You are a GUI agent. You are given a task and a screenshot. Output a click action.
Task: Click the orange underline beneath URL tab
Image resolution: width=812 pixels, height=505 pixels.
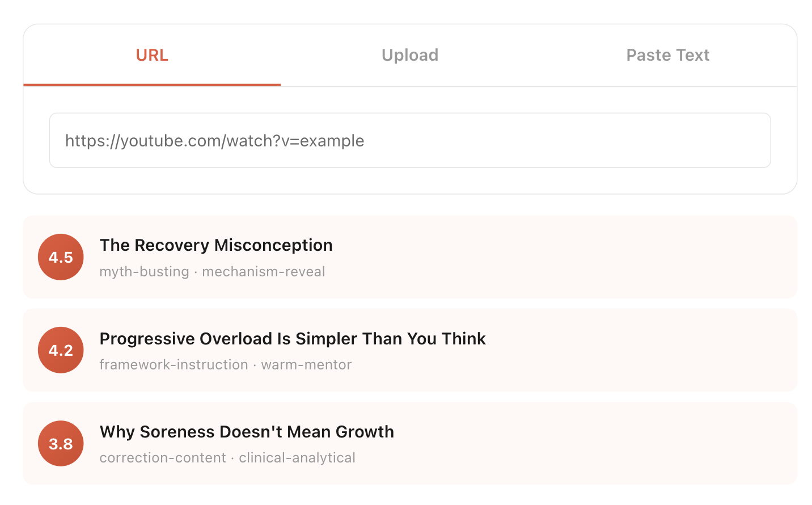click(x=152, y=85)
